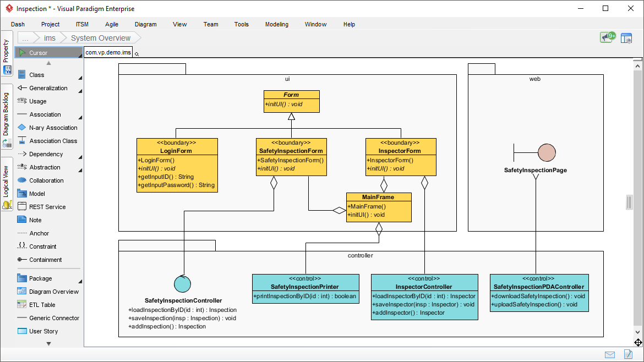Open the Diagram Backlog side tab

pyautogui.click(x=7, y=117)
